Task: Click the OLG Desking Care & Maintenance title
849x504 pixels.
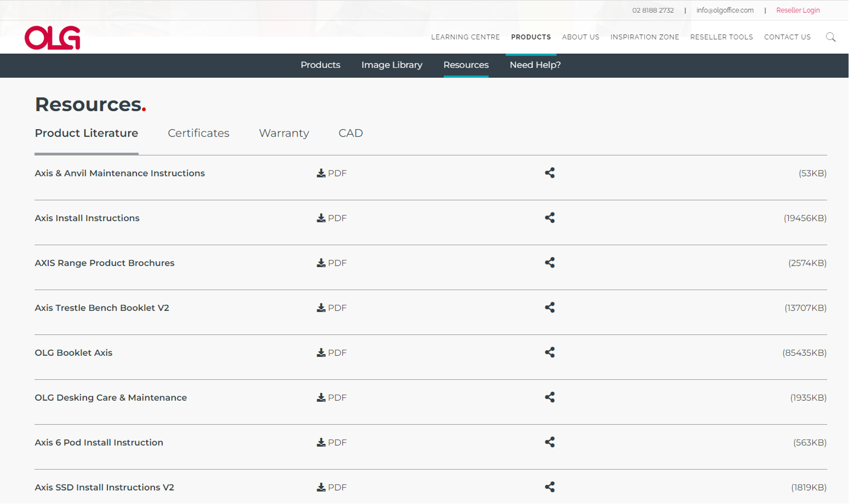Action: pos(110,398)
